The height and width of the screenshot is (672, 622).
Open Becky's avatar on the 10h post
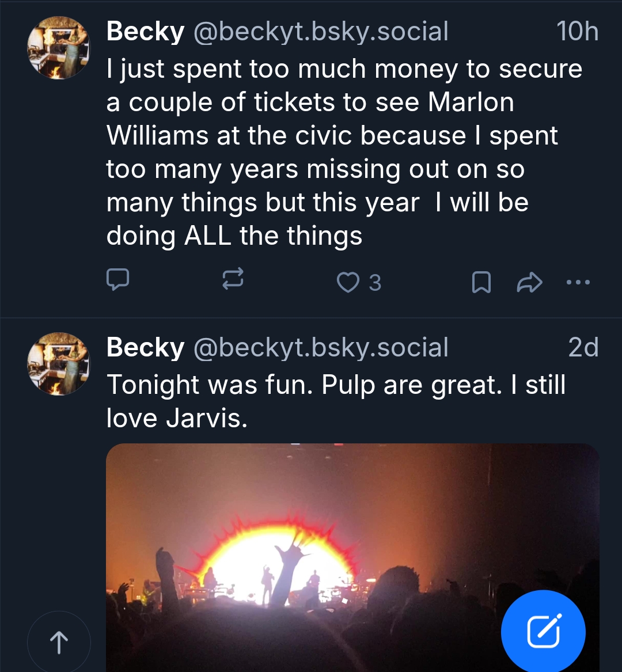pos(59,48)
